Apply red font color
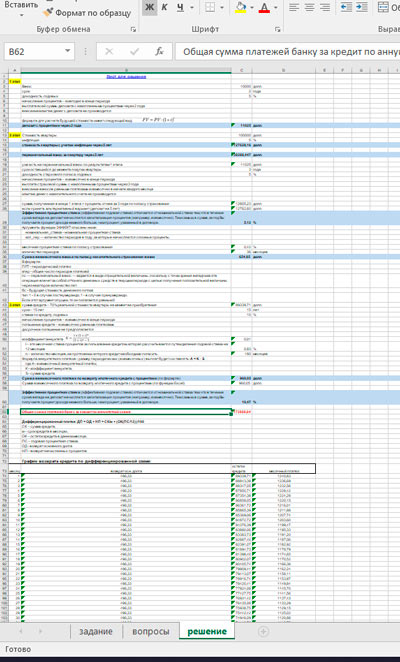The height and width of the screenshot is (662, 400). tap(264, 8)
